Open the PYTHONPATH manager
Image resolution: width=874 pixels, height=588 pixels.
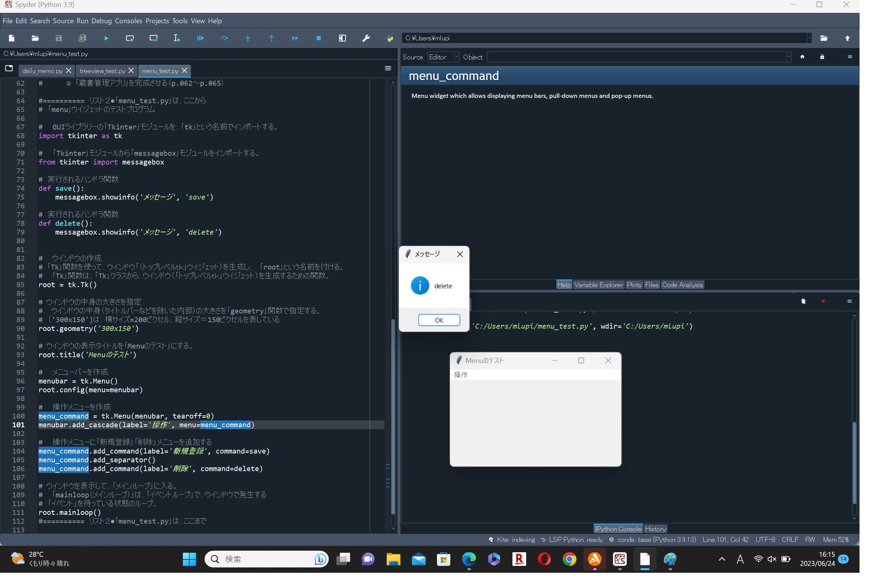click(389, 38)
